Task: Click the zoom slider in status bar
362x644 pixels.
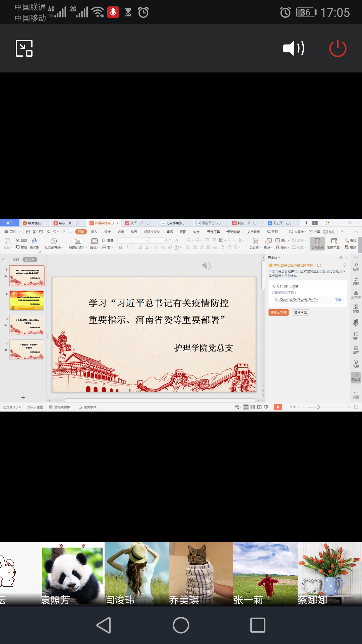Action: [318, 407]
